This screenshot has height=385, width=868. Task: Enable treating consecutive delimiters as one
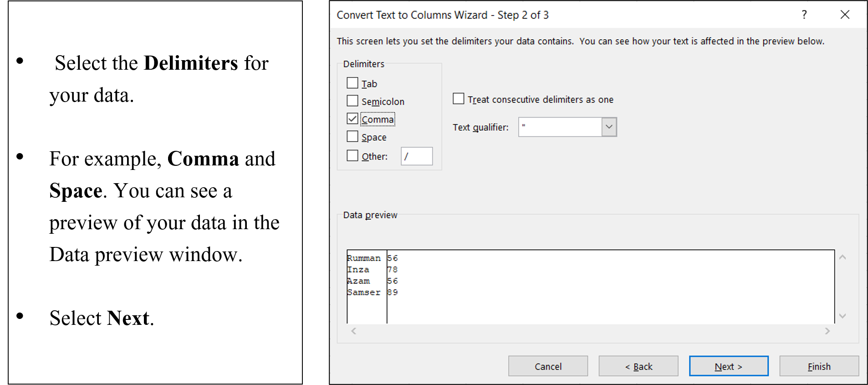tap(458, 98)
